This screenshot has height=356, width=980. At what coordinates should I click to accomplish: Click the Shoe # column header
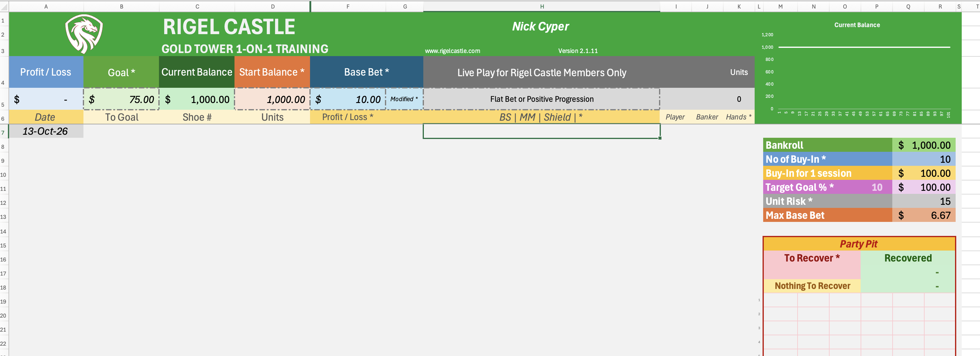(197, 117)
